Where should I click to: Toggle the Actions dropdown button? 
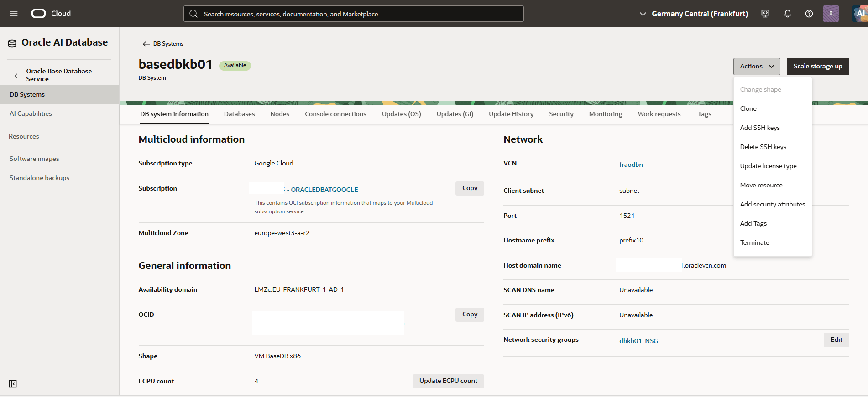[757, 67]
